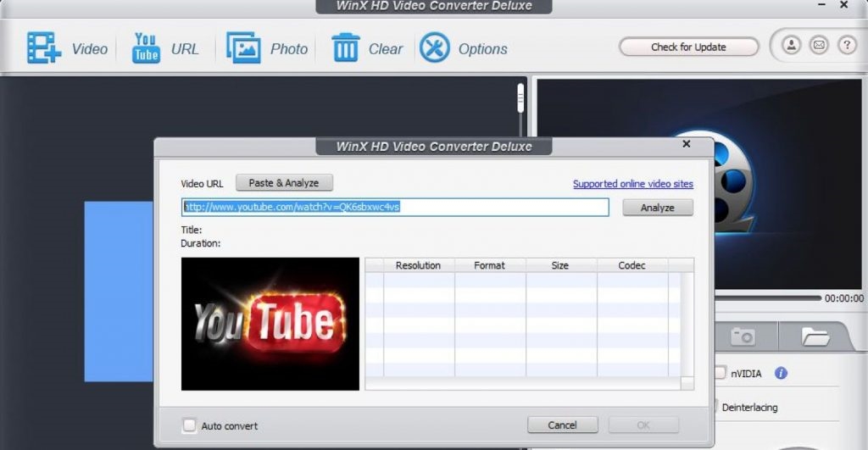Image resolution: width=868 pixels, height=450 pixels.
Task: Open the YouTube URL tool
Action: (x=146, y=47)
